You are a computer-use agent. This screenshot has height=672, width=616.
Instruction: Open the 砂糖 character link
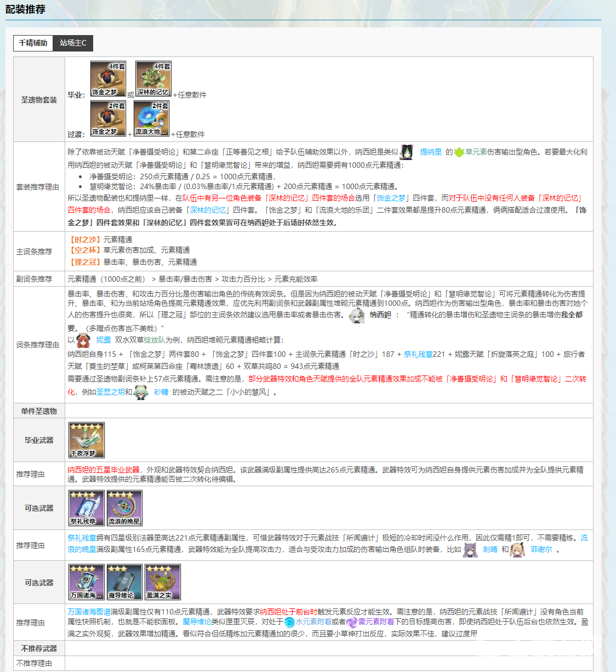coord(161,392)
